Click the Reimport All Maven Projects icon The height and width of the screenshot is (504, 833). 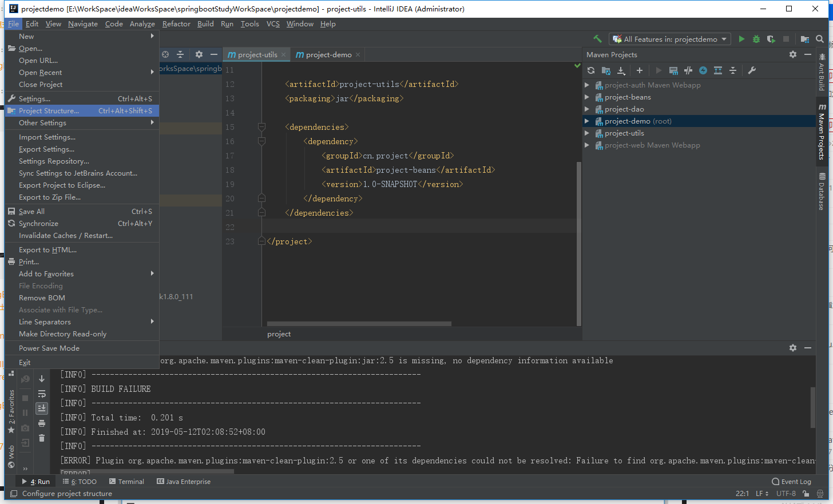(x=591, y=70)
